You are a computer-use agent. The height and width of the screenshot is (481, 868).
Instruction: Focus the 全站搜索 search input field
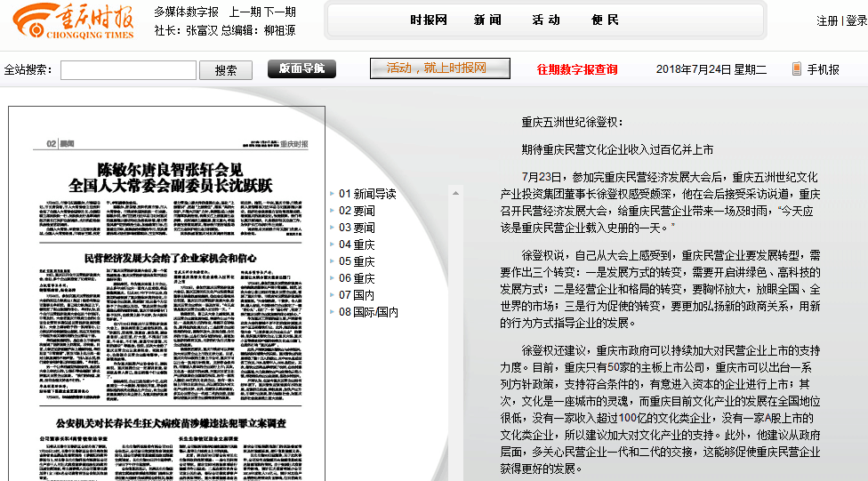[128, 70]
